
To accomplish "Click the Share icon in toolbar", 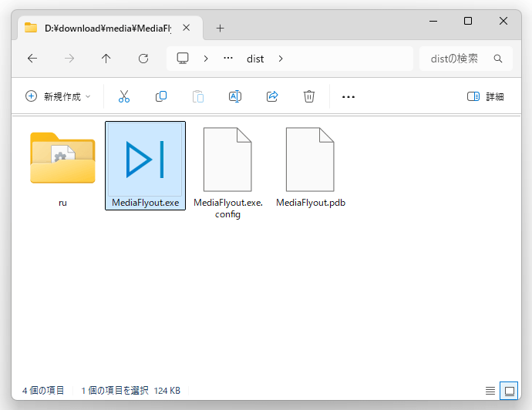I will point(272,96).
